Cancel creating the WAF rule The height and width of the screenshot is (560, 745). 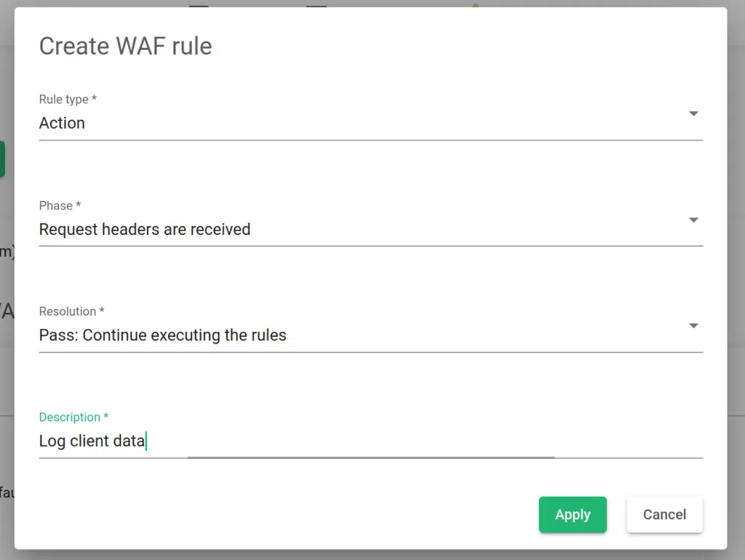(664, 514)
